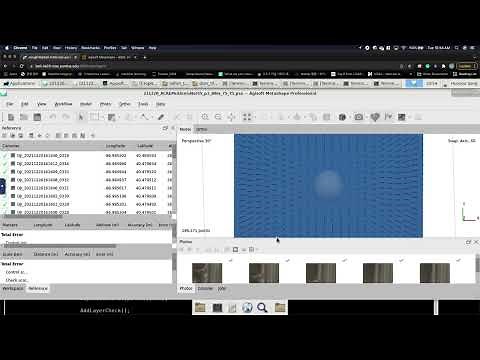Open the Workflow menu
The width and height of the screenshot is (480, 360).
(63, 104)
